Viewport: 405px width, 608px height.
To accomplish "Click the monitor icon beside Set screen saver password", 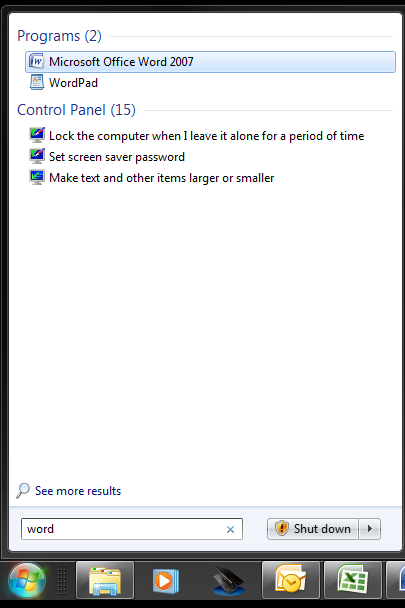I will [37, 156].
